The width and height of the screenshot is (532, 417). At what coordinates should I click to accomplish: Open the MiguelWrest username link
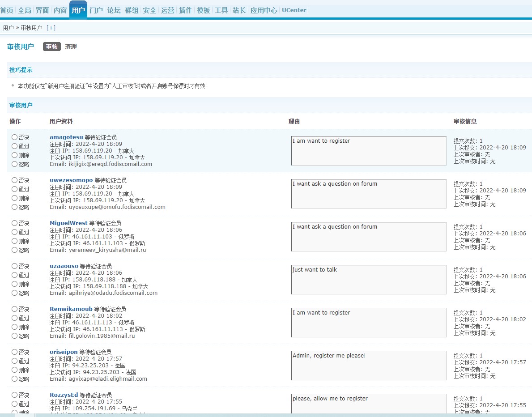pos(68,223)
